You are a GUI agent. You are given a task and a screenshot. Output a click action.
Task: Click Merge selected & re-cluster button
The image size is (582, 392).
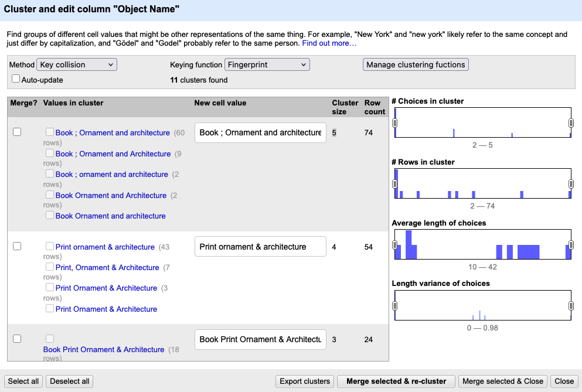(396, 381)
